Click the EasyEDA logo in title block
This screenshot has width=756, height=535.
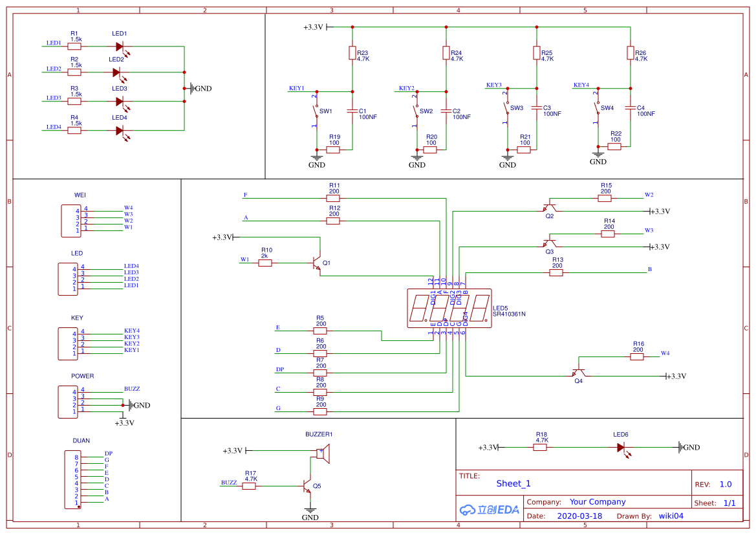click(490, 510)
